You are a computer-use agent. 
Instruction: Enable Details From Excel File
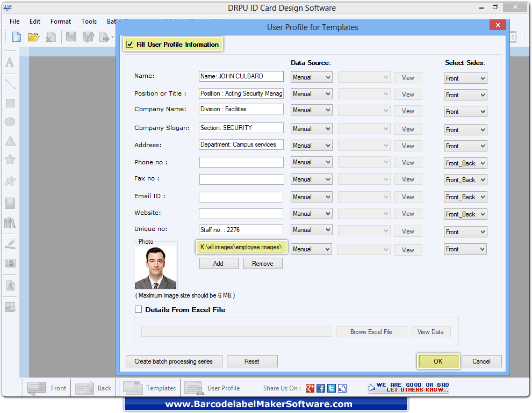[139, 309]
